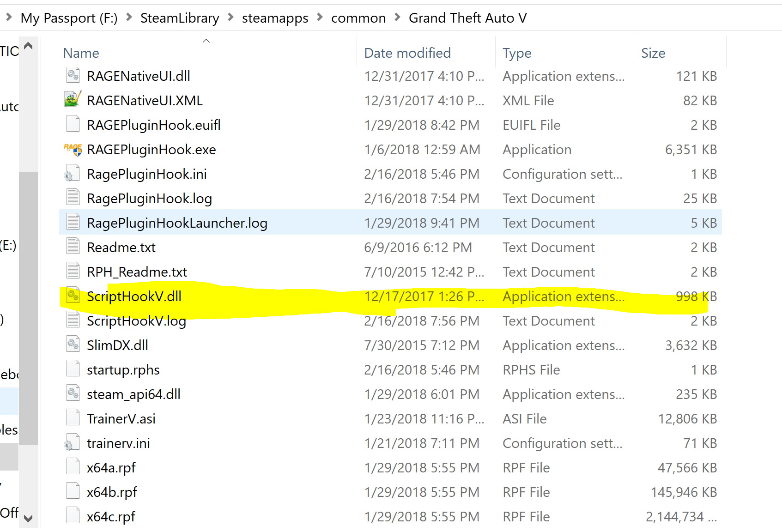Click the x64a.rpf file icon
The height and width of the screenshot is (532, 782).
click(x=73, y=467)
